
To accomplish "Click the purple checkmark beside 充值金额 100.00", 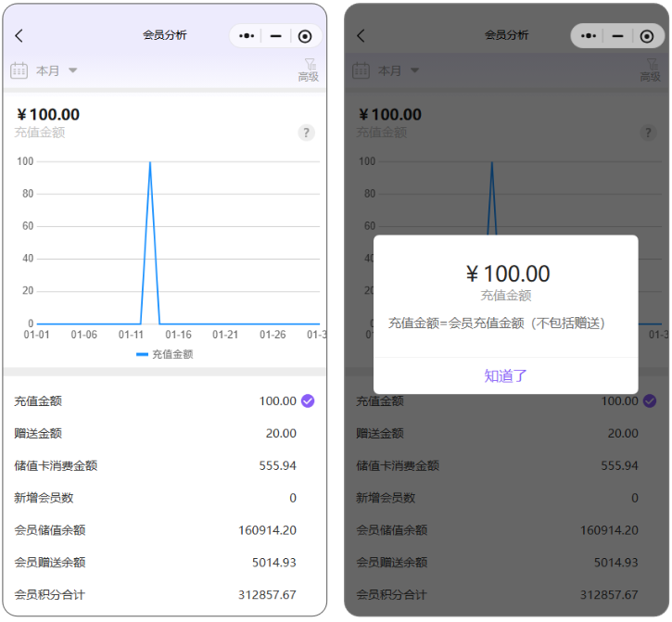I will [309, 401].
